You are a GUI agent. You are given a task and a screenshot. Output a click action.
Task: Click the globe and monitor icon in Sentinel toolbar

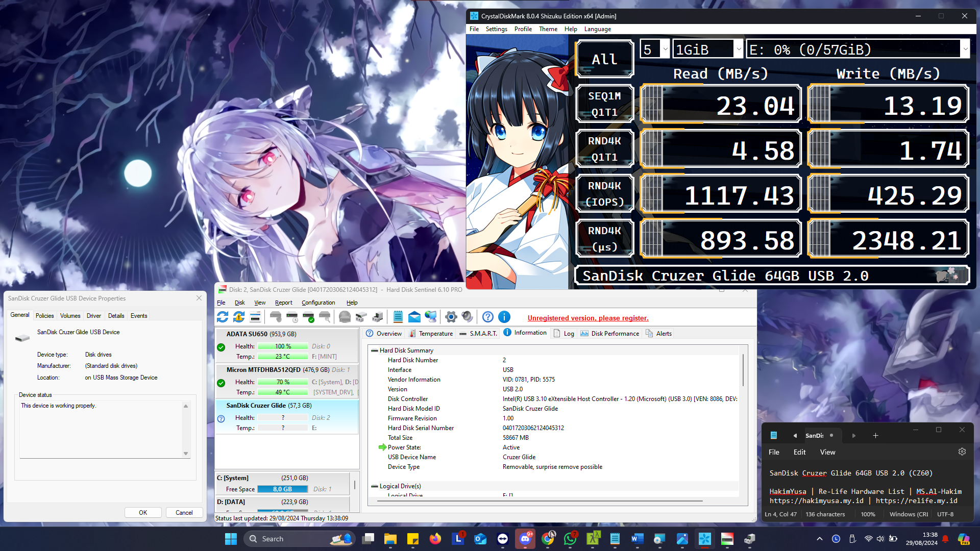[431, 317]
